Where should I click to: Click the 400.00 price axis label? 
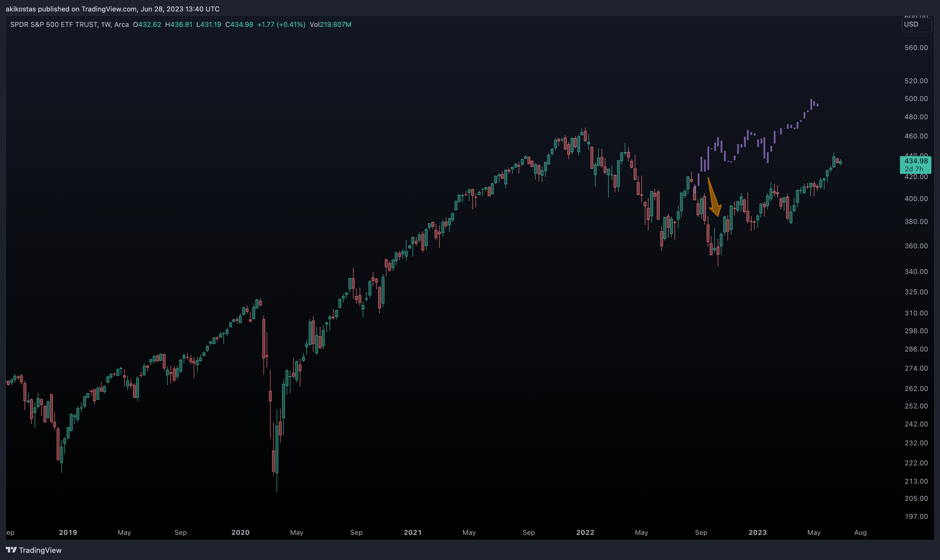click(x=916, y=198)
